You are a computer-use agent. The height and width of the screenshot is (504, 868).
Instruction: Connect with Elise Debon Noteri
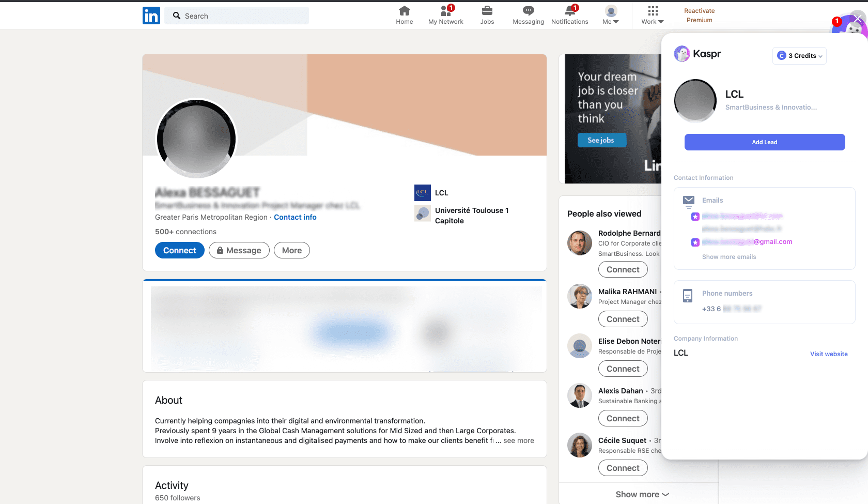tap(623, 369)
